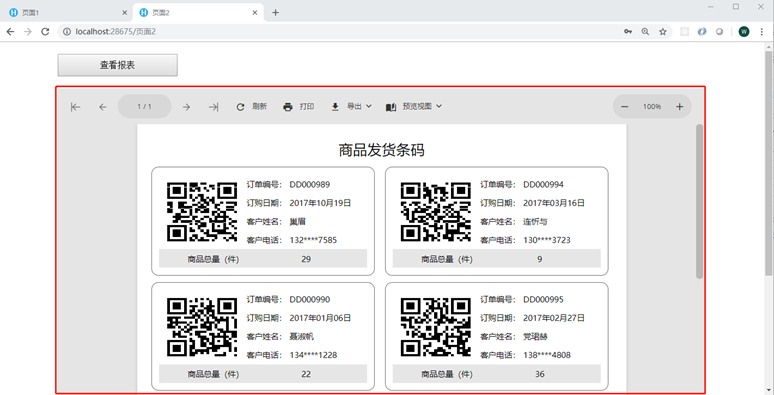Click the QR code for DD000994
774x395 pixels.
435,212
